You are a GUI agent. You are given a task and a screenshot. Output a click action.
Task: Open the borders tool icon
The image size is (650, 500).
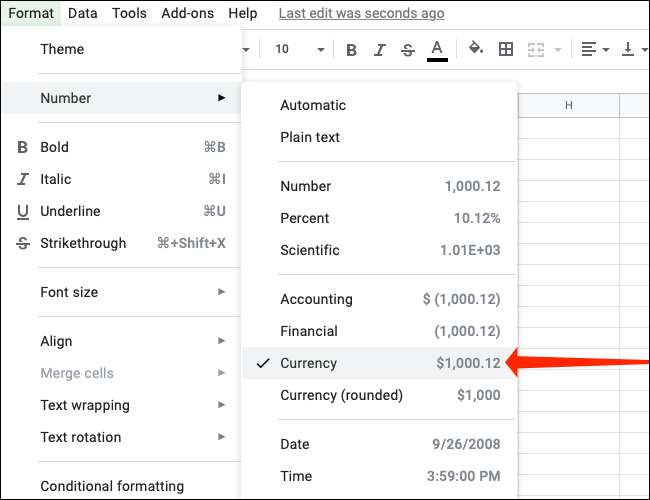click(x=506, y=49)
